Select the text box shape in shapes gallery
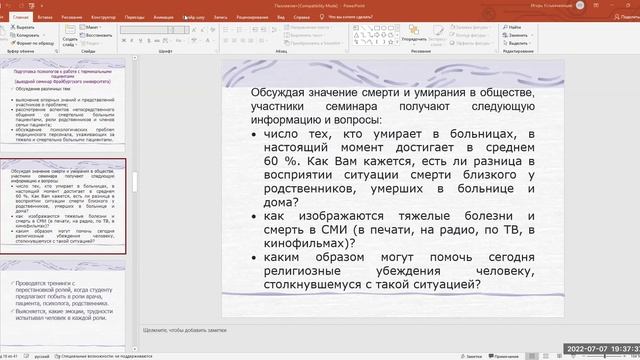 pyautogui.click(x=356, y=28)
